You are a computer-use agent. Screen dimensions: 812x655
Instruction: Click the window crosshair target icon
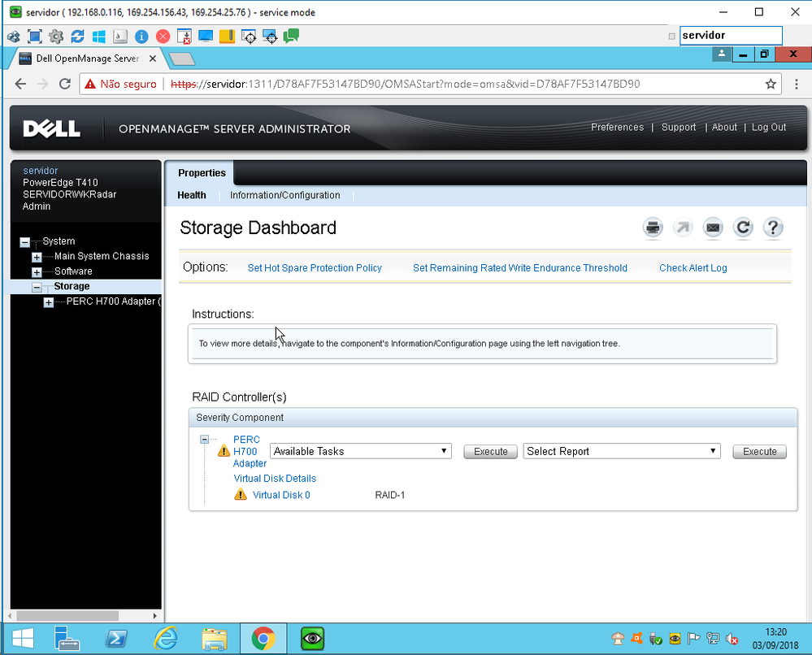click(x=249, y=37)
